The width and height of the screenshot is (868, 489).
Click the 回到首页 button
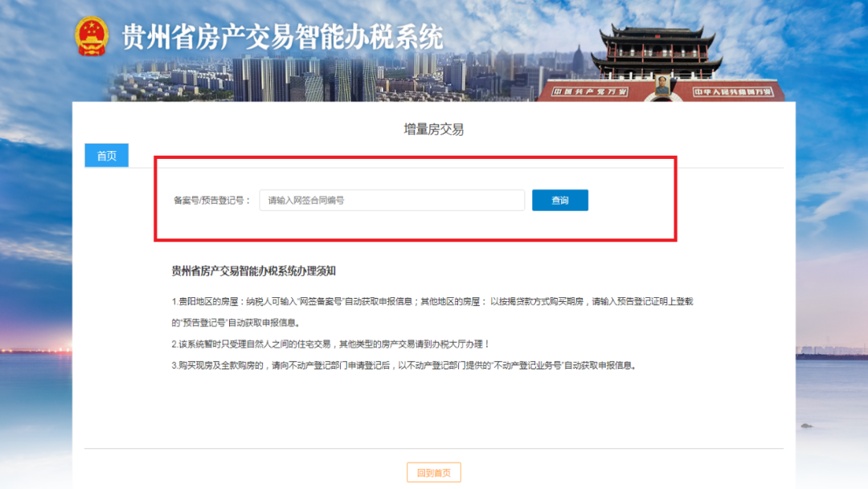click(x=434, y=472)
